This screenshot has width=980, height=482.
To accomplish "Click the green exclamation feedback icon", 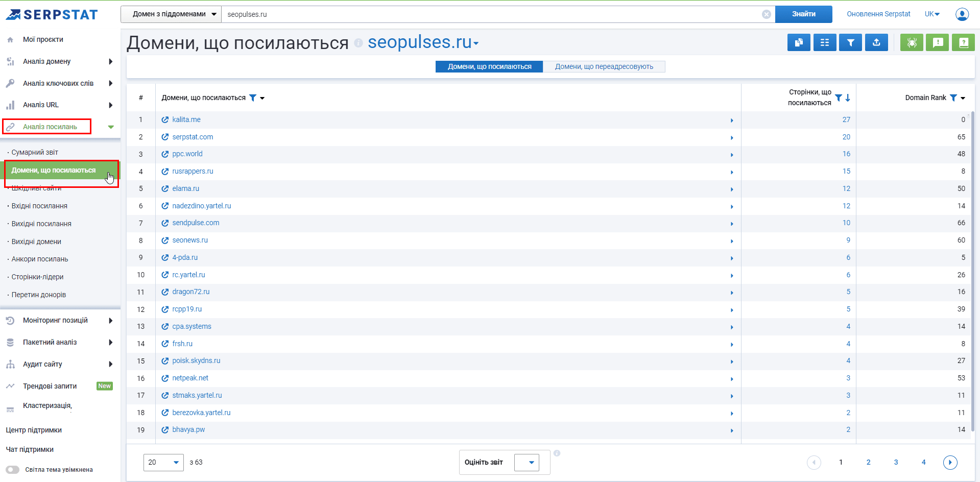I will (938, 42).
